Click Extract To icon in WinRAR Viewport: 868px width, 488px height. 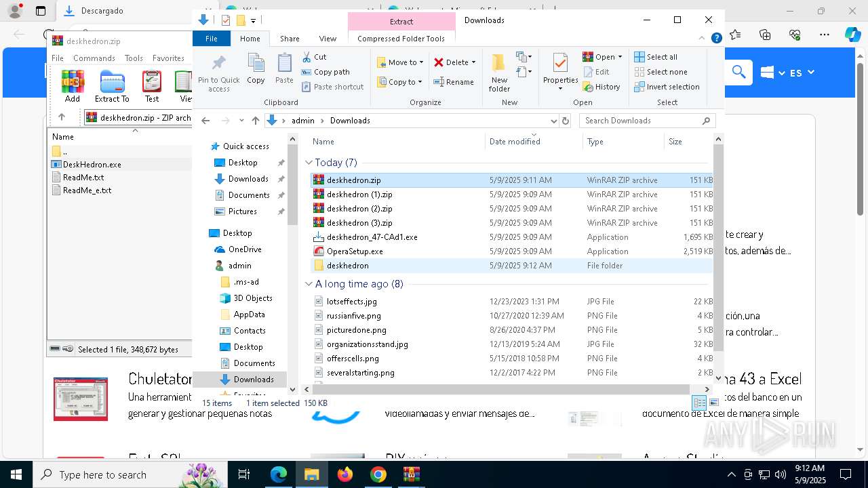click(x=112, y=86)
